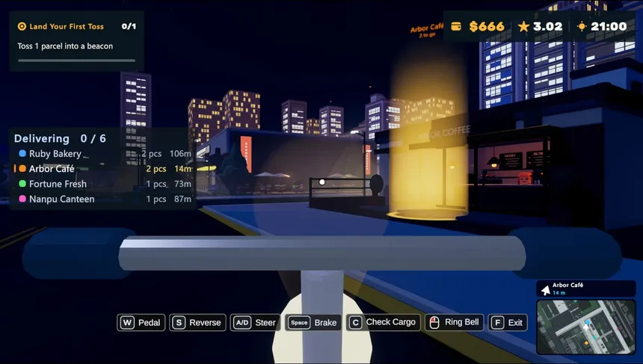The width and height of the screenshot is (643, 364).
Task: Click the Brake control label
Action: click(325, 323)
